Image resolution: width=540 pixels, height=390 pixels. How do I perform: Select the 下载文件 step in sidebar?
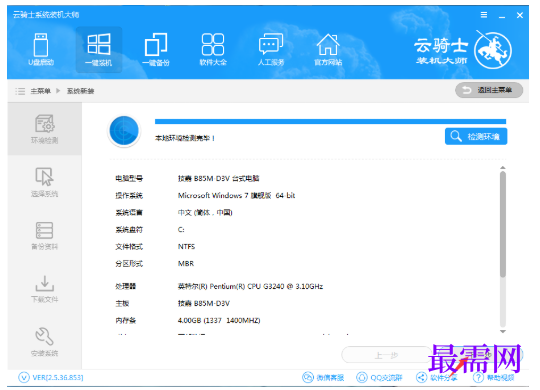coord(44,289)
